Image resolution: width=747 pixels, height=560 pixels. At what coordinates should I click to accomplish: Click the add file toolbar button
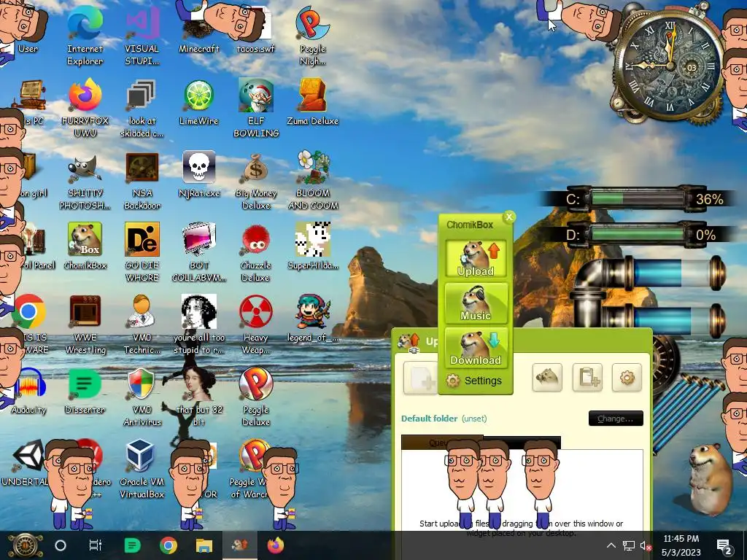click(x=420, y=378)
